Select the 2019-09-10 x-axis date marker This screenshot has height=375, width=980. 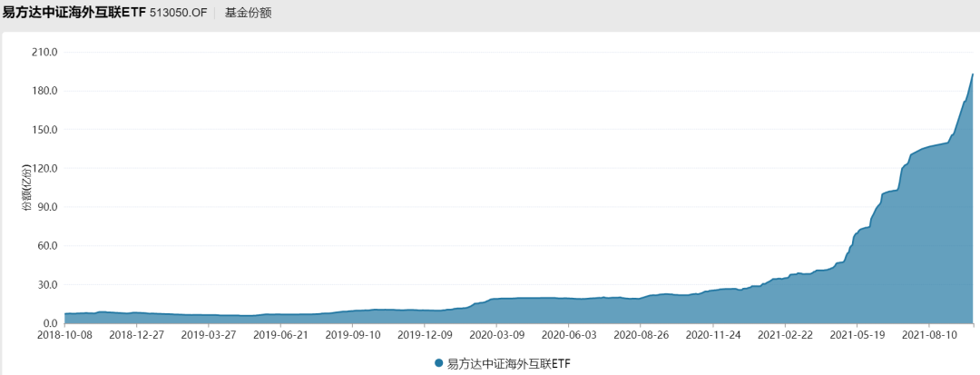(x=352, y=334)
